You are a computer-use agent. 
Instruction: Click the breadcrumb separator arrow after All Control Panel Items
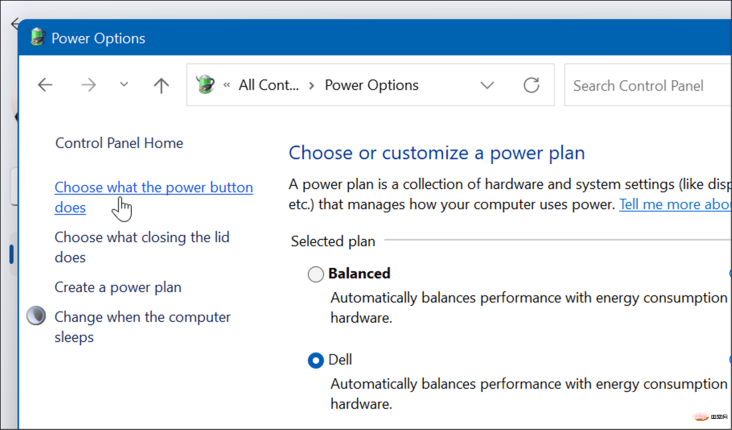(311, 85)
